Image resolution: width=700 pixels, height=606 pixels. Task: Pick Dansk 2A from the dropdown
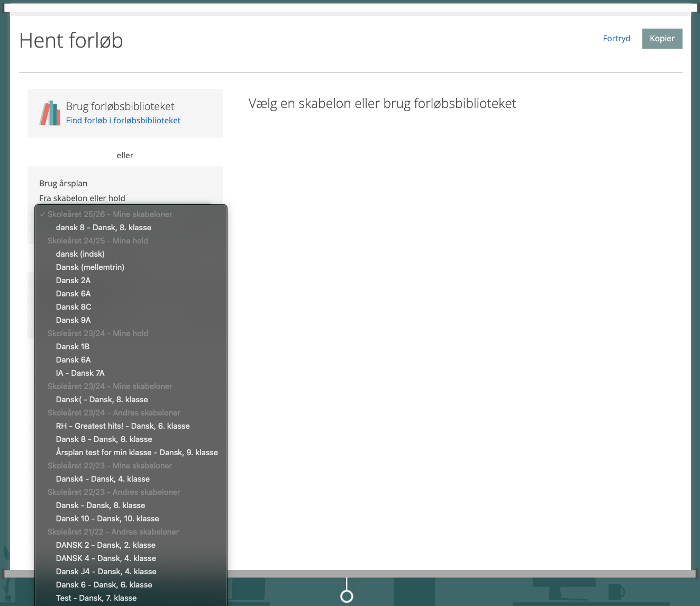(73, 281)
